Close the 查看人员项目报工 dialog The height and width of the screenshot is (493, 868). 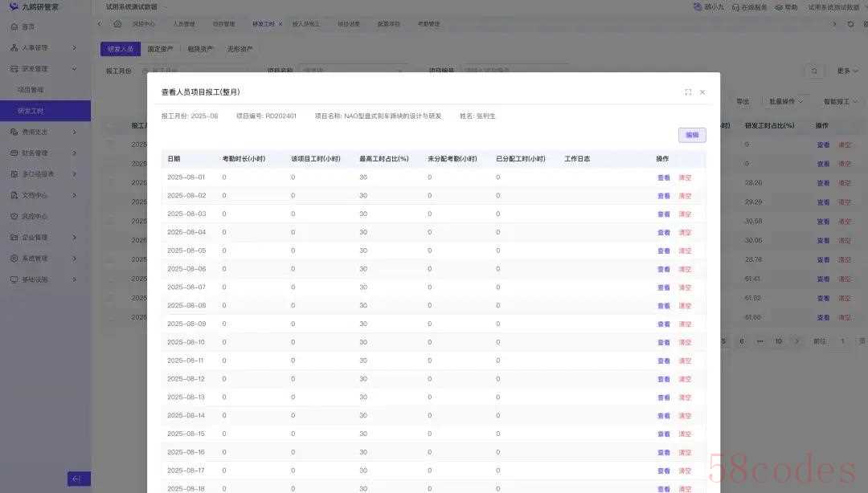tap(702, 92)
